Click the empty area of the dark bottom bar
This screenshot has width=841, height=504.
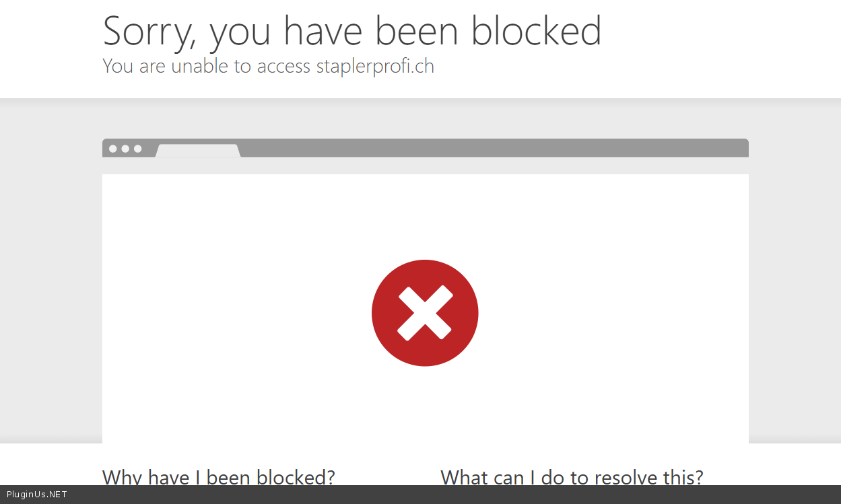coord(451,495)
